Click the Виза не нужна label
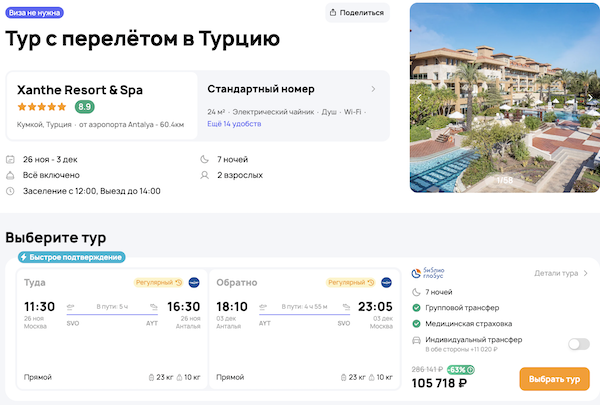This screenshot has height=405, width=600. [35, 13]
